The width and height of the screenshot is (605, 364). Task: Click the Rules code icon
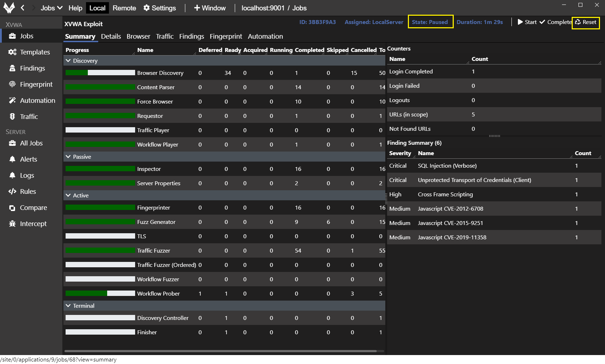(12, 192)
